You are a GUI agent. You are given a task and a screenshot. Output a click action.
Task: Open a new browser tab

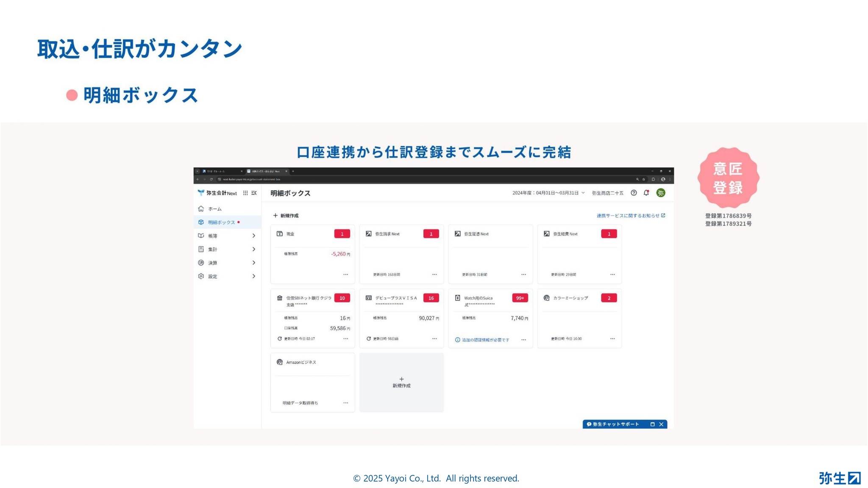(293, 171)
